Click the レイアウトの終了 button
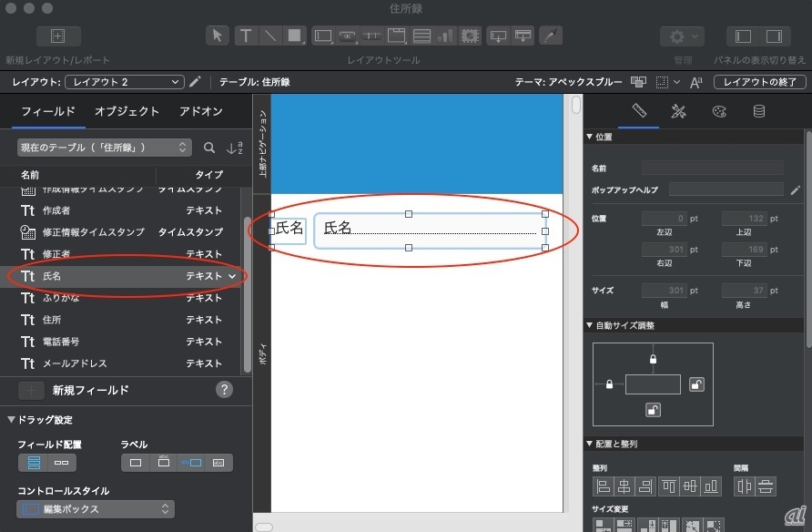 click(759, 82)
